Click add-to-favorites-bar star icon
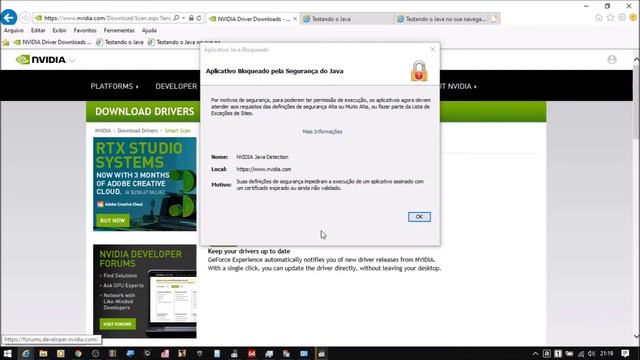Image resolution: width=640 pixels, height=360 pixels. pos(6,42)
